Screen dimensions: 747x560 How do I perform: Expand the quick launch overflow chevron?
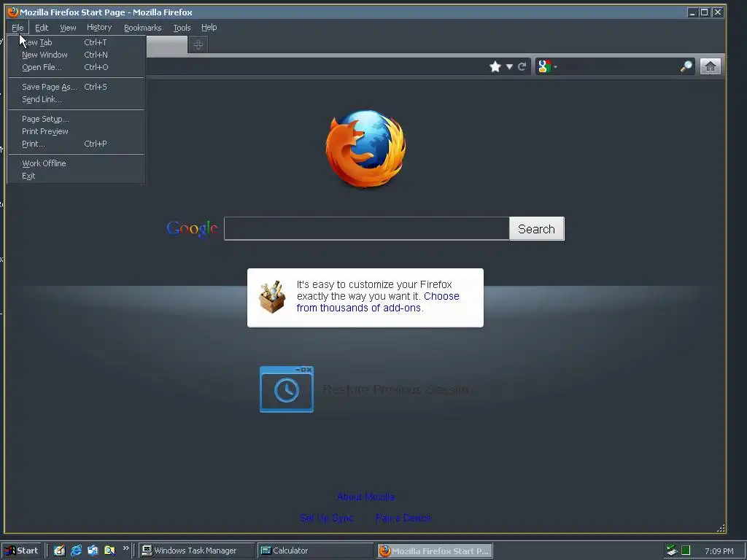click(125, 548)
